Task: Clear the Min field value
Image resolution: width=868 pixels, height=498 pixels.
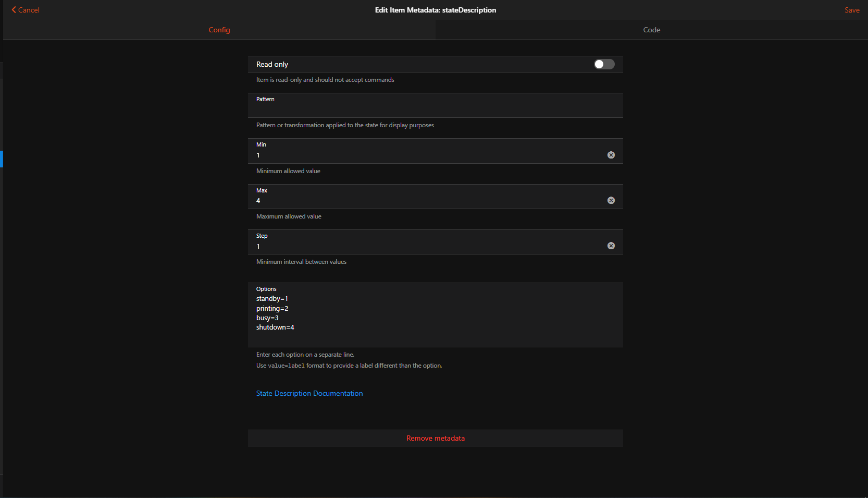Action: (611, 155)
